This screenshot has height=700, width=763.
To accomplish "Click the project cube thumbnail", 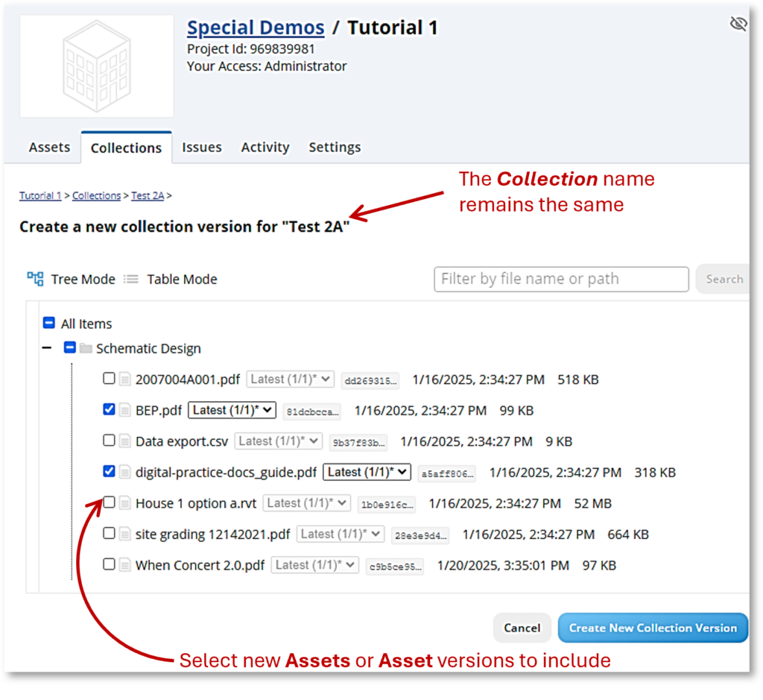I will [96, 66].
